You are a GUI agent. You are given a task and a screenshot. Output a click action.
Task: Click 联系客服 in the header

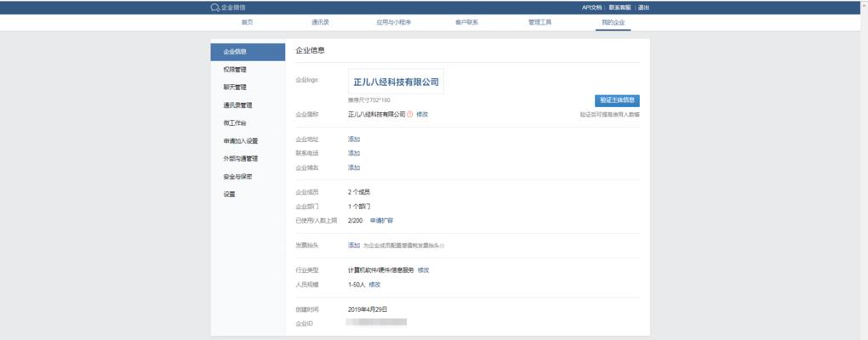620,8
